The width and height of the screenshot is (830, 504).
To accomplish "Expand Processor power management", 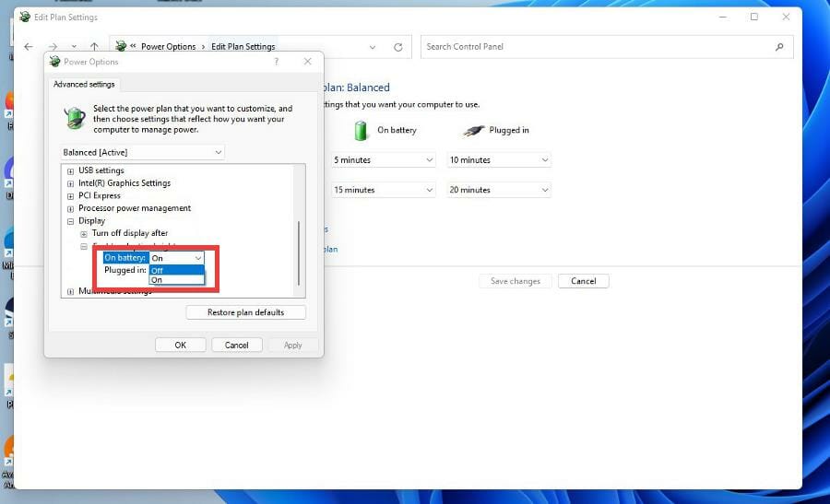I will [71, 209].
